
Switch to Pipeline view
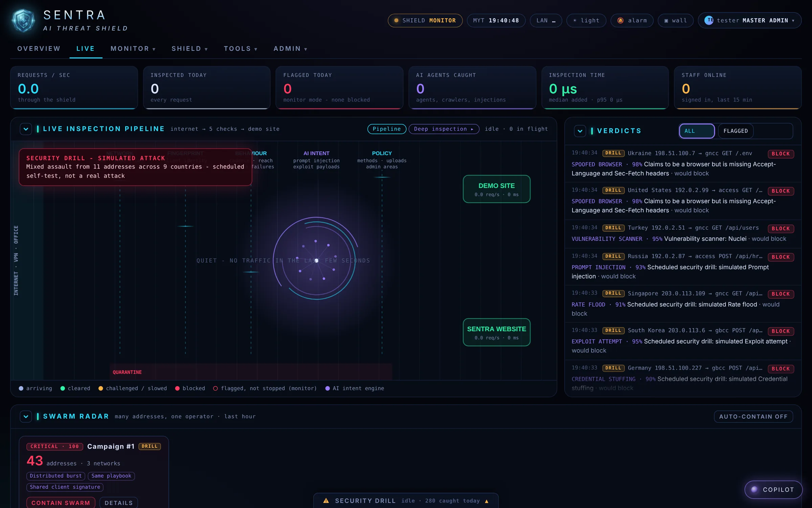(x=387, y=129)
